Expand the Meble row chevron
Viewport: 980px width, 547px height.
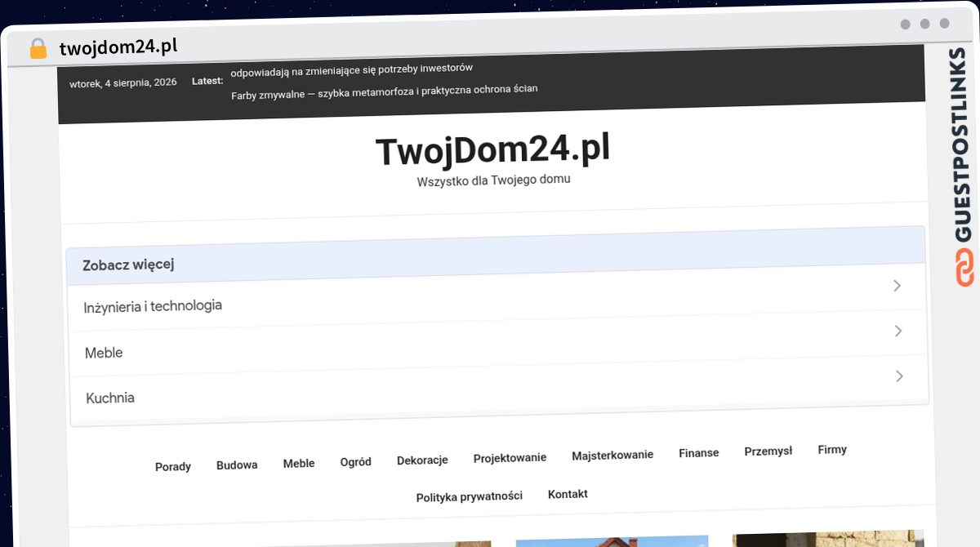point(898,331)
